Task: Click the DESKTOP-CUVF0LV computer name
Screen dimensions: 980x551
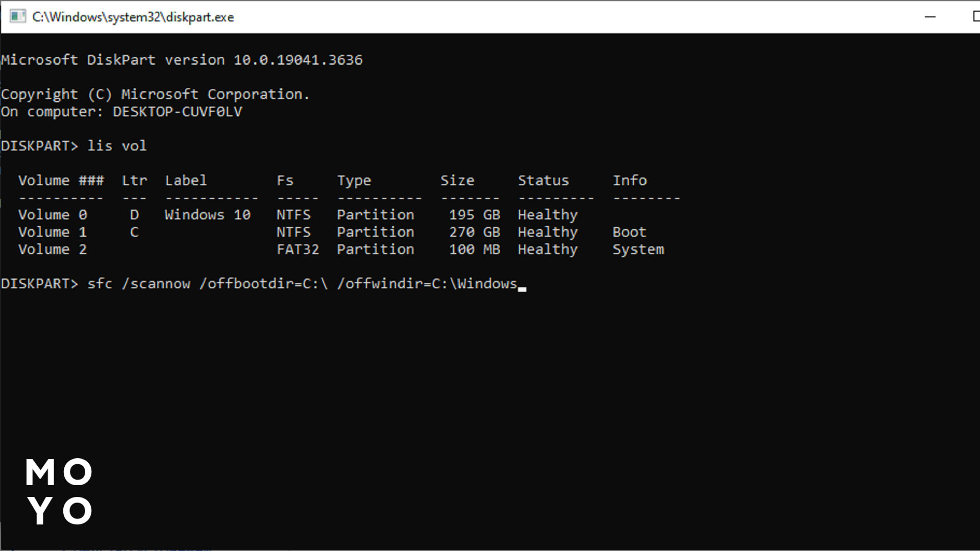Action: pyautogui.click(x=177, y=112)
